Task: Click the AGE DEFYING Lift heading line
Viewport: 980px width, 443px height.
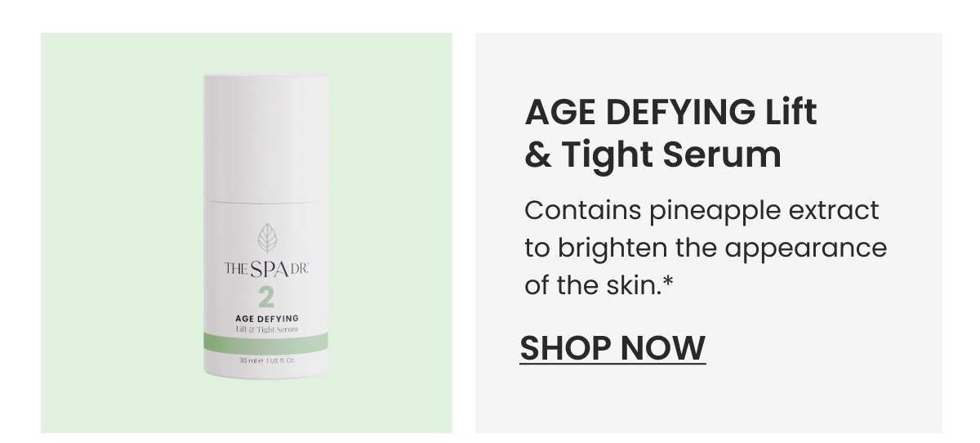Action: (670, 112)
